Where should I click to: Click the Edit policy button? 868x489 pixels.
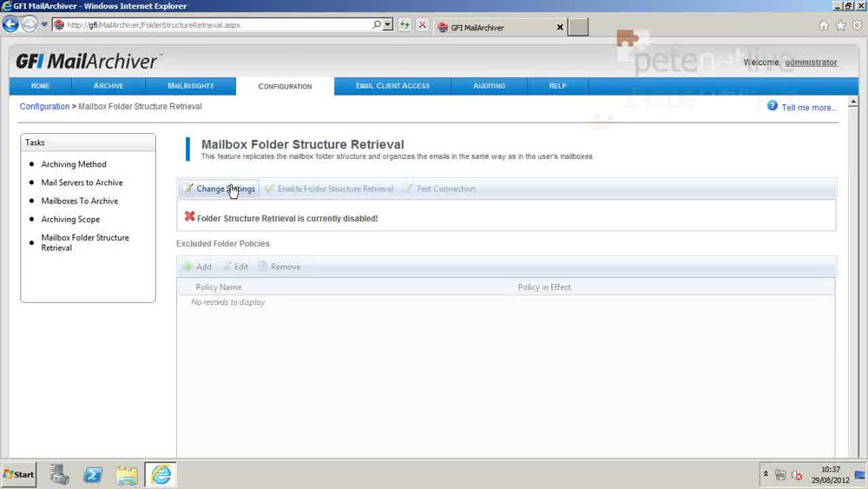236,267
